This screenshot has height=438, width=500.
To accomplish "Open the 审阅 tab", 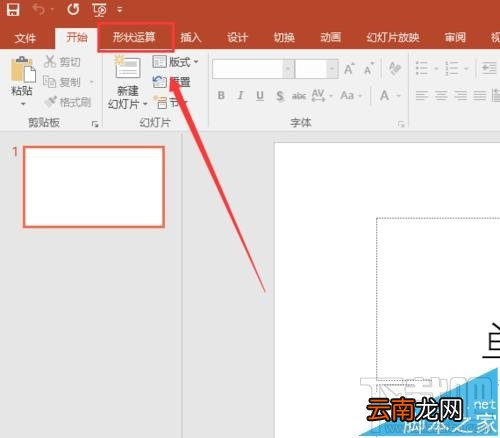I will pos(455,37).
